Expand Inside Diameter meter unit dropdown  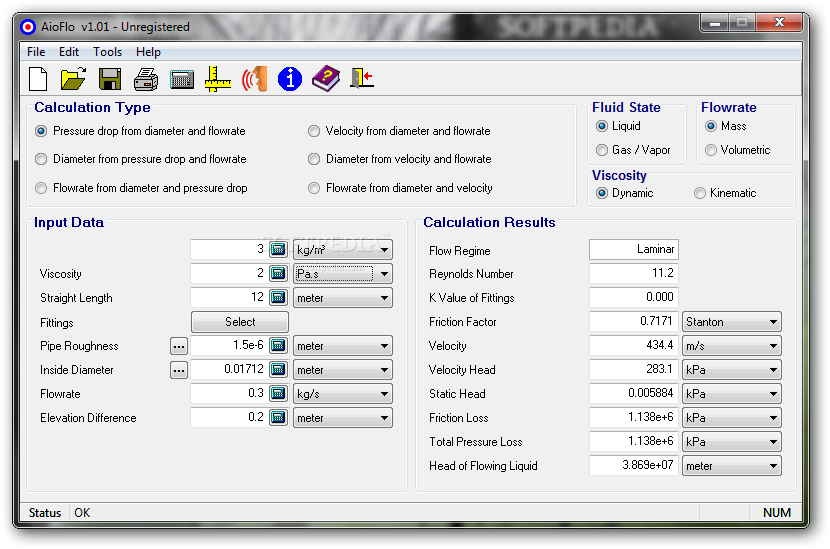click(343, 370)
